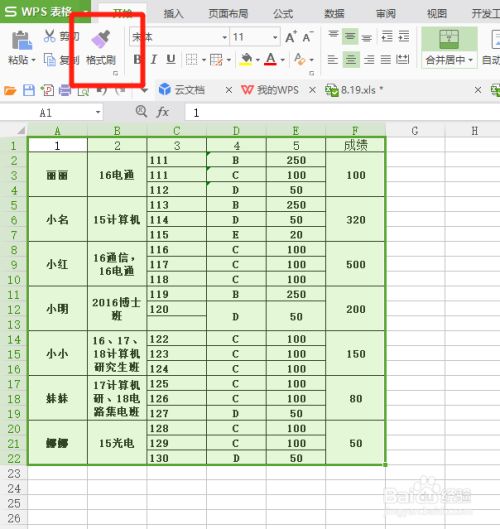This screenshot has height=529, width=500.
Task: Open the Page Layout ribbon tab
Action: coord(228,13)
